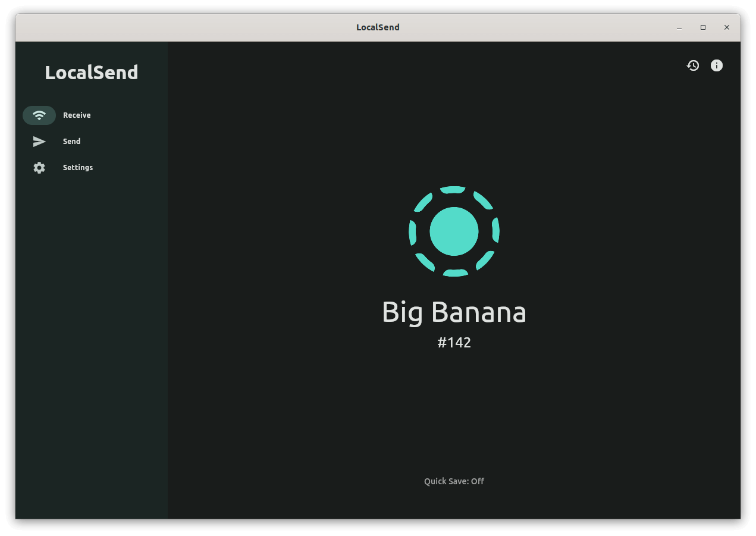Click the animated discovery ring around the icon

[454, 190]
